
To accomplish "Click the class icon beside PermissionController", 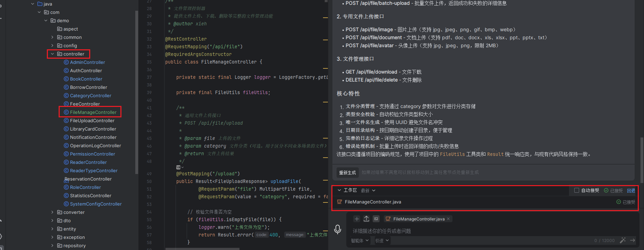I will (x=66, y=154).
